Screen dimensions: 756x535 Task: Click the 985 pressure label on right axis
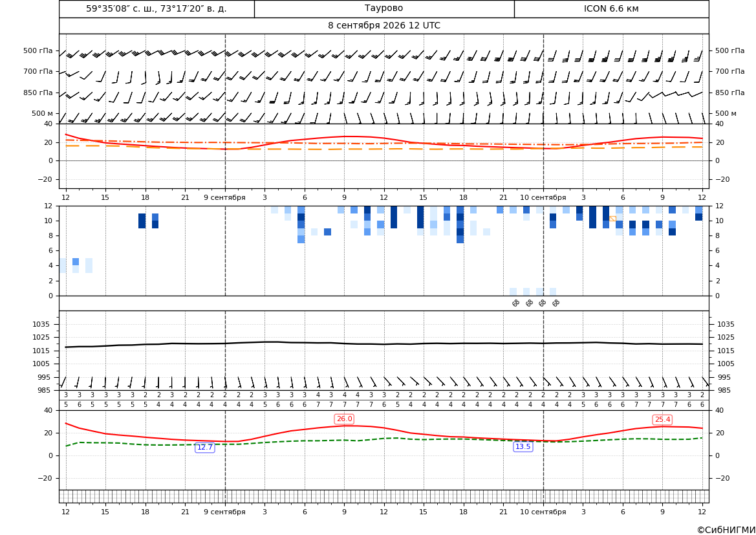(x=722, y=390)
